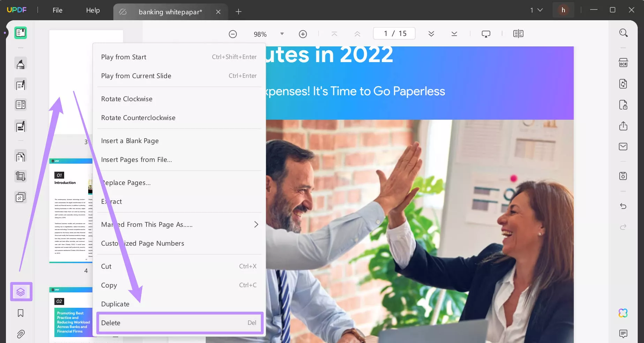Select the blank page 3 thumbnail

(71, 82)
